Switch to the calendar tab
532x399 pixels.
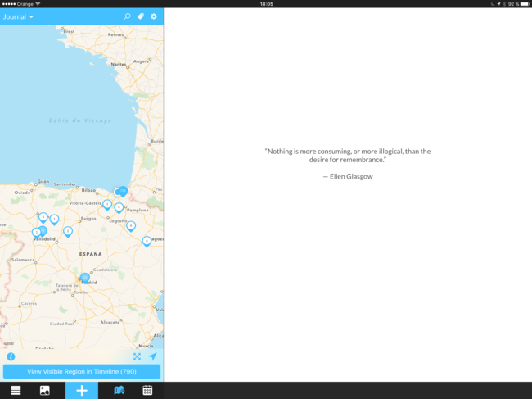(x=147, y=391)
